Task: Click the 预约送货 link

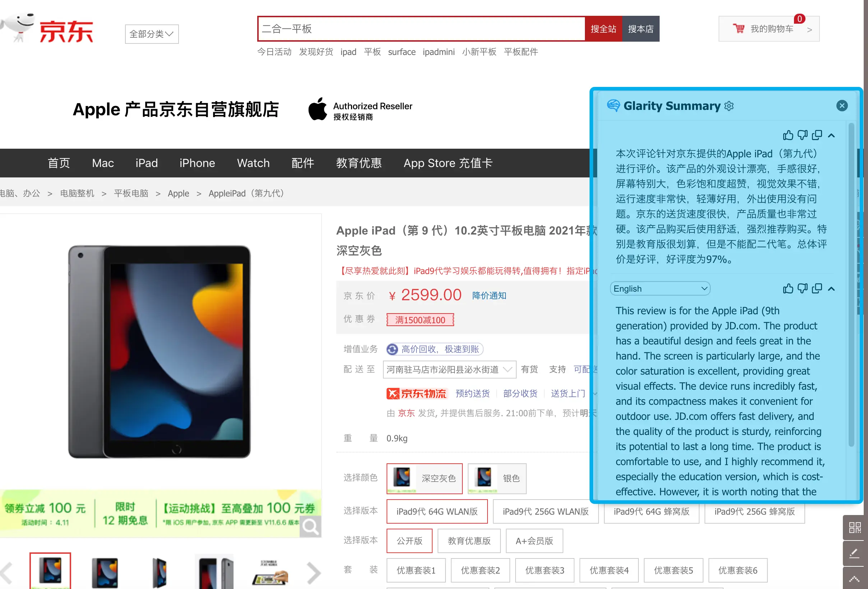Action: point(472,393)
